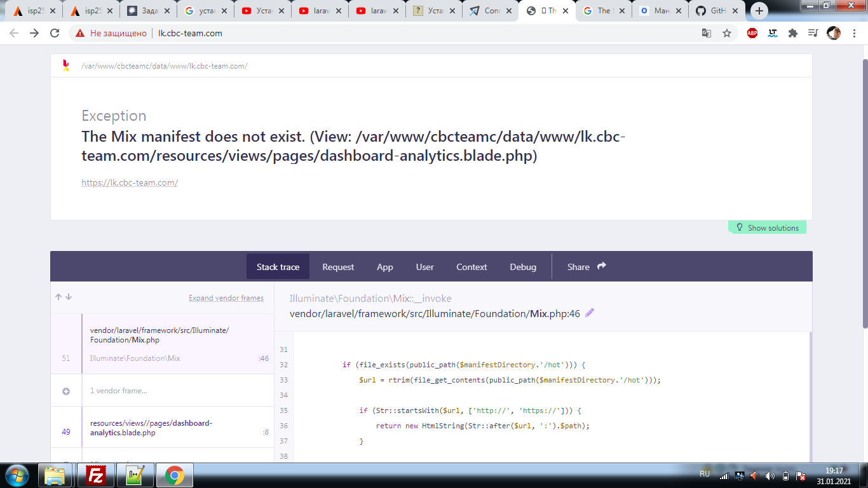This screenshot has height=488, width=868.
Task: Open a new tab with plus button
Action: point(759,11)
